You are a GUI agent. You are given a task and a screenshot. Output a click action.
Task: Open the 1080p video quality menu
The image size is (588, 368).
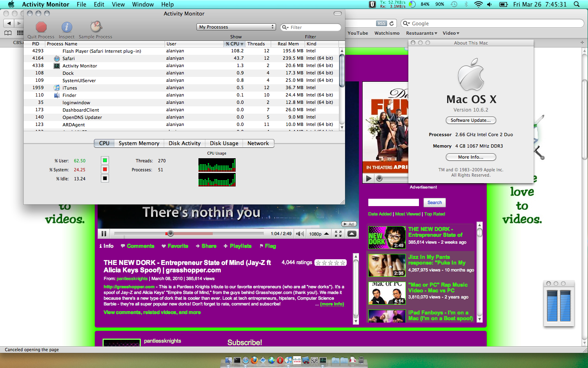pos(319,234)
